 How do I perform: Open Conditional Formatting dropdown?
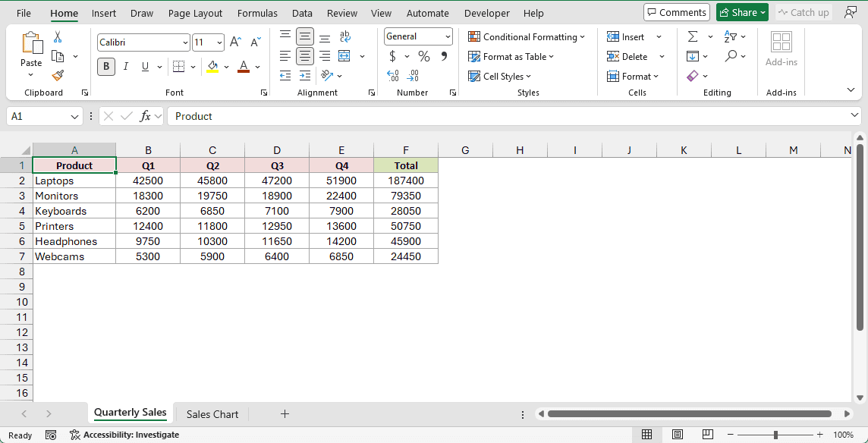(527, 36)
